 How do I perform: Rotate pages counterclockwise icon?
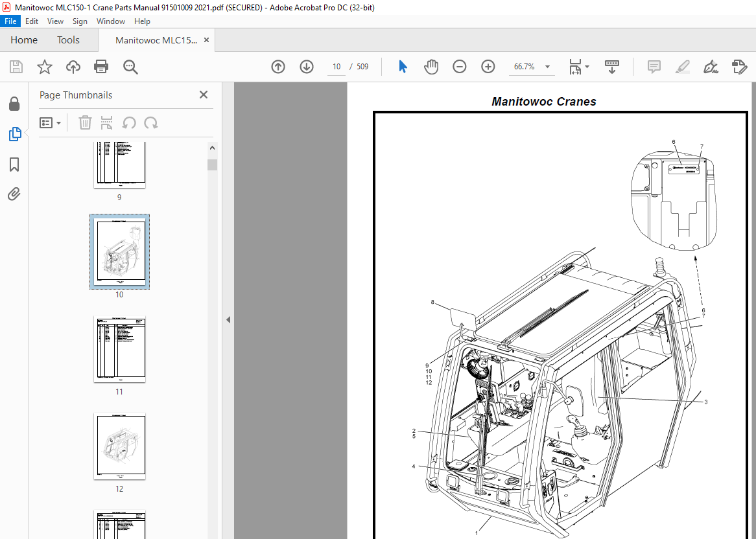click(129, 123)
